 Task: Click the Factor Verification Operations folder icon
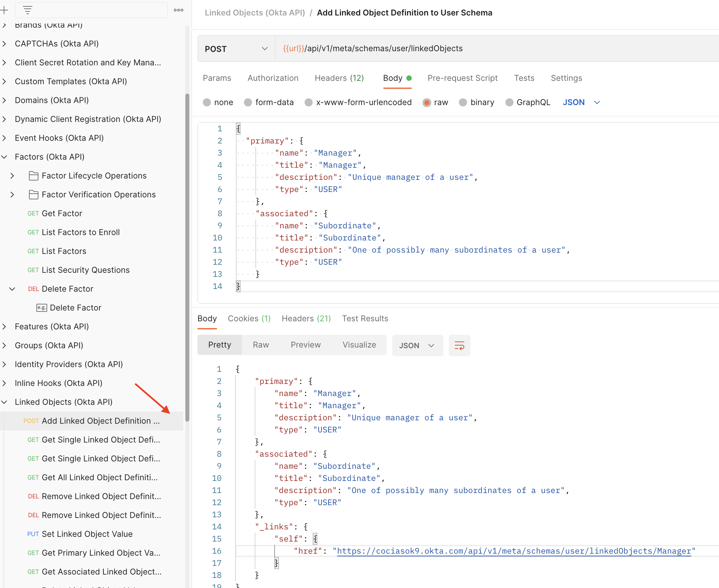[x=34, y=195]
